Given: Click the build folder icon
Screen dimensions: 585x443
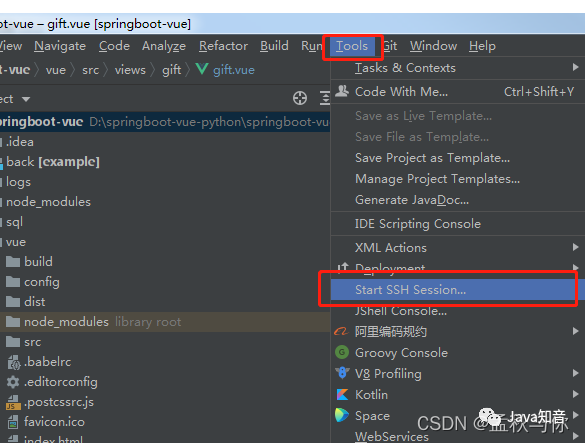Looking at the screenshot, I should [13, 262].
